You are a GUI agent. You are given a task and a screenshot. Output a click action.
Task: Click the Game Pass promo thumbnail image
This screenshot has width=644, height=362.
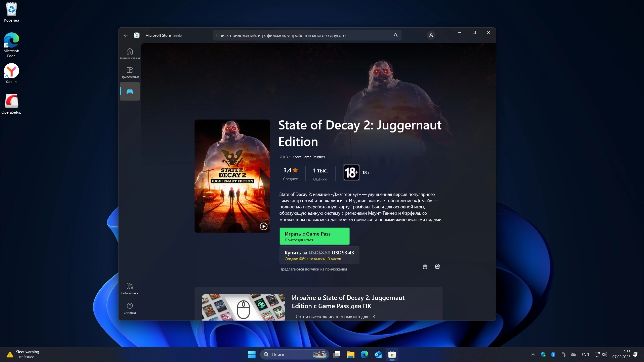click(x=243, y=307)
